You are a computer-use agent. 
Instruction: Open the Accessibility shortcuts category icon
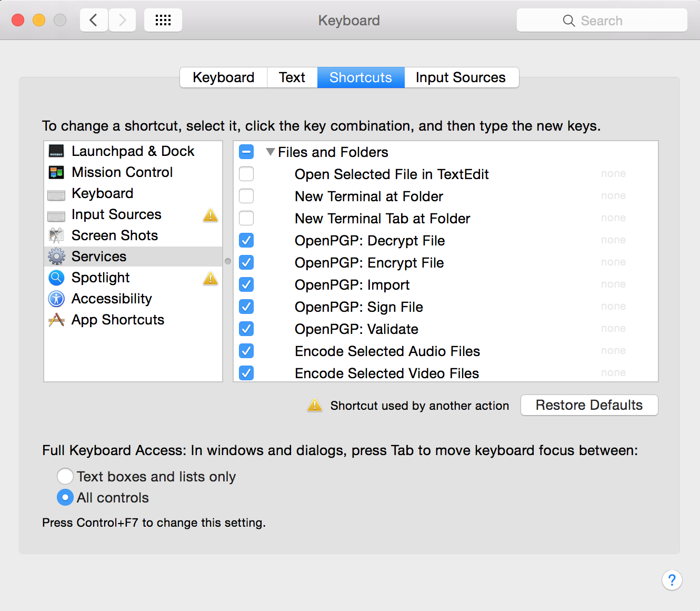(x=56, y=299)
